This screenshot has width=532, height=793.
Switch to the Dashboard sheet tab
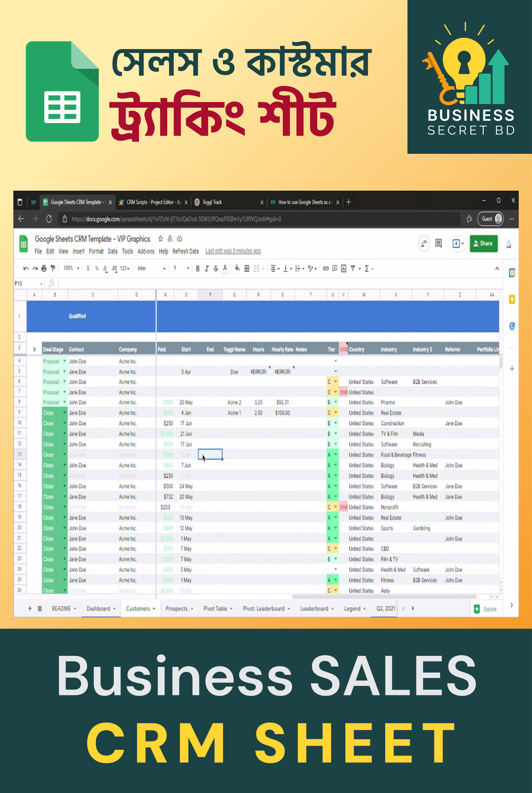[x=98, y=608]
